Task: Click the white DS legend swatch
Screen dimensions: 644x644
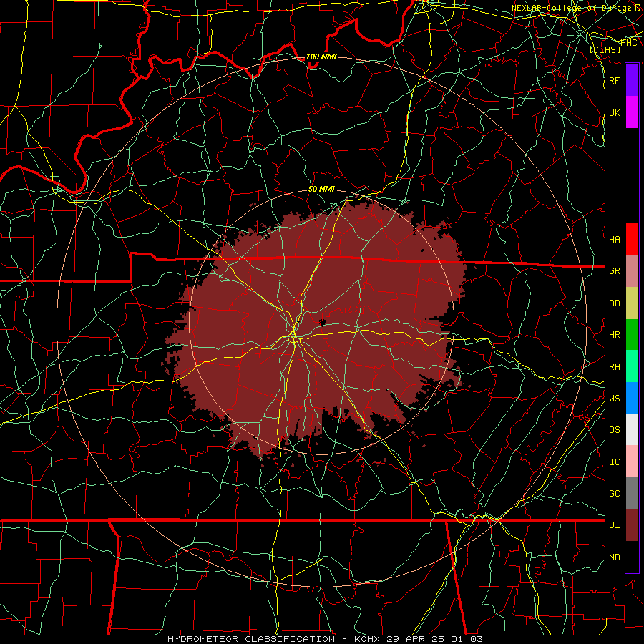Action: 632,429
